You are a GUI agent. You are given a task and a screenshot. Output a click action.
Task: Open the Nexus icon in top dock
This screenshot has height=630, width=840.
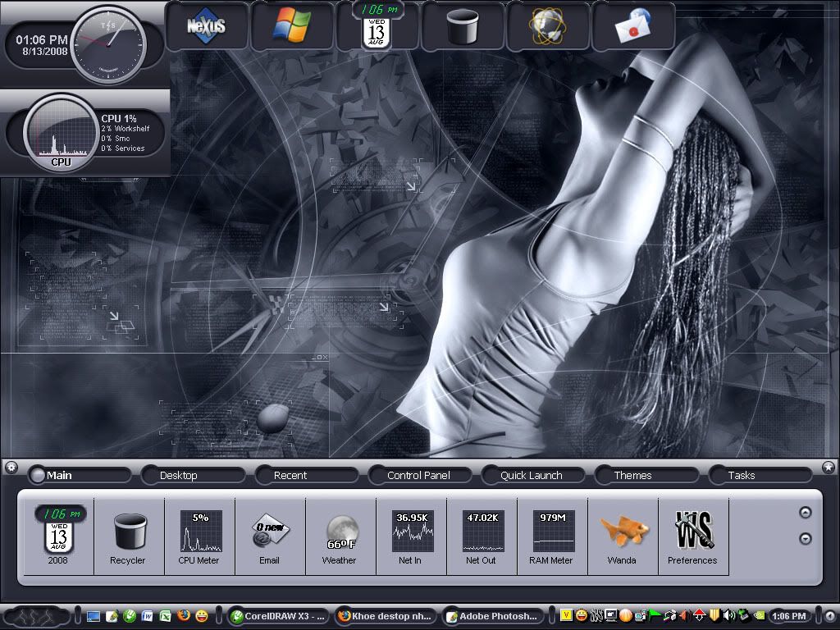[207, 25]
